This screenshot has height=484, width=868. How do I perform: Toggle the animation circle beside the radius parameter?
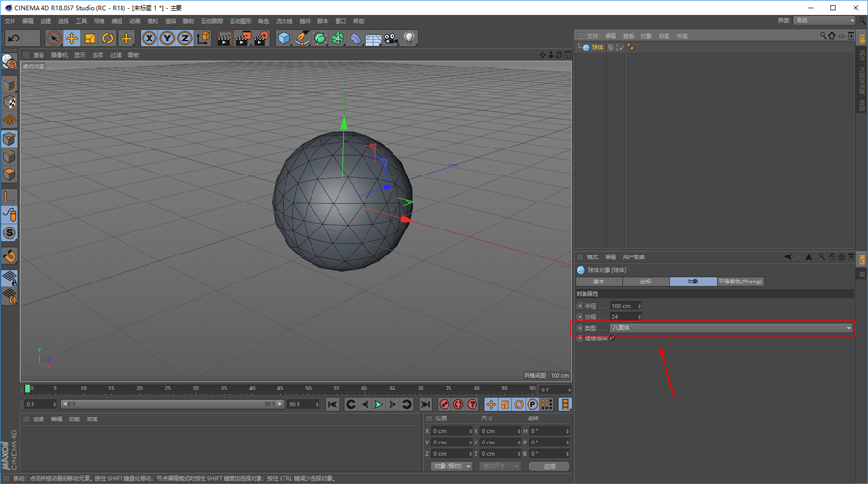tap(580, 306)
